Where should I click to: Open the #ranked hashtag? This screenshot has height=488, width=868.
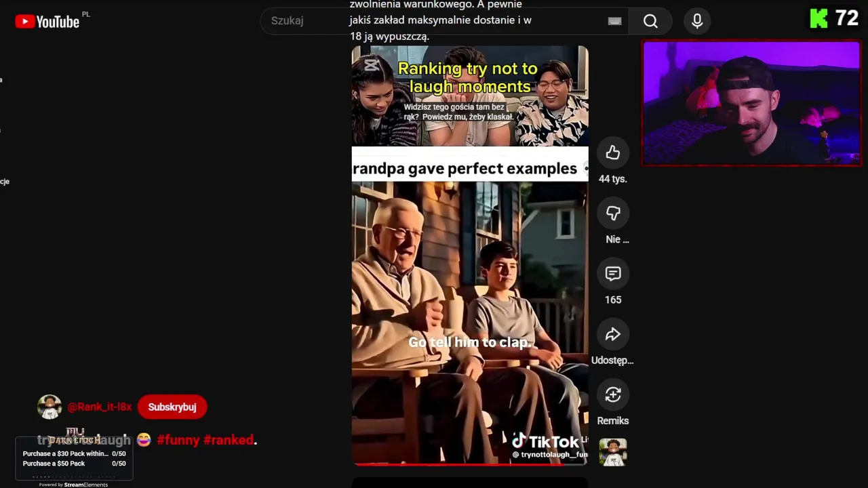click(x=229, y=440)
